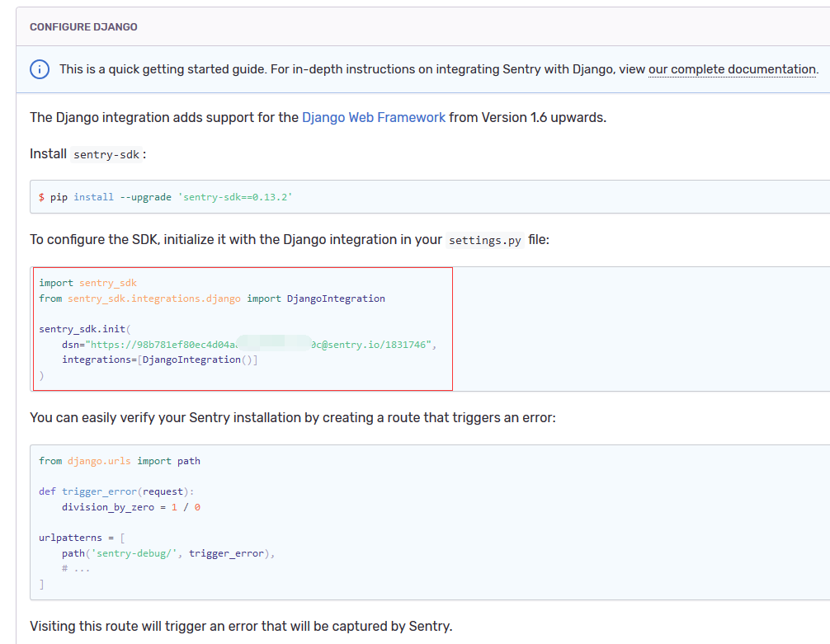Click the path('sentry-debug/', trigger_error) line

[x=167, y=553]
